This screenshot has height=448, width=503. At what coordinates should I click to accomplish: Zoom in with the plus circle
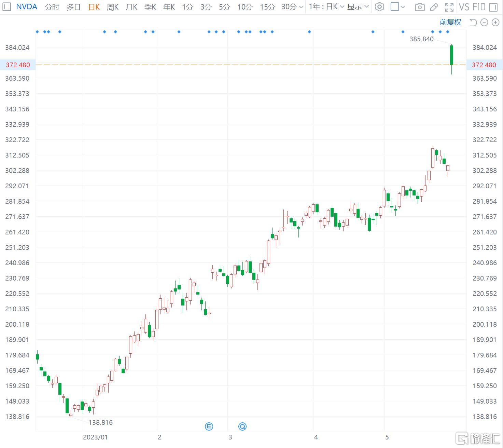tap(495, 22)
